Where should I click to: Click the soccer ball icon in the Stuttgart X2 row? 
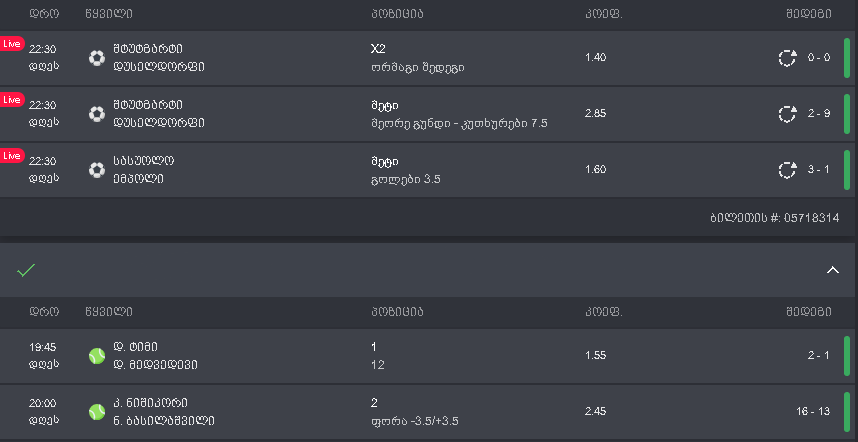97,58
